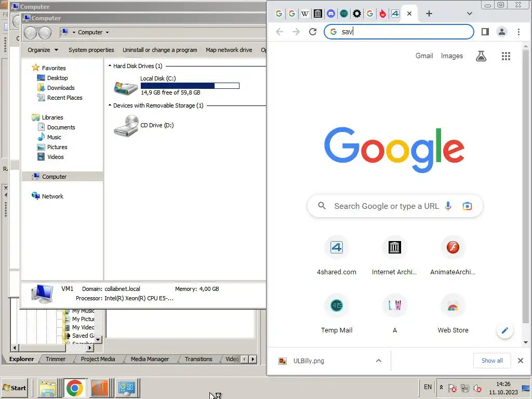Image resolution: width=532 pixels, height=399 pixels.
Task: Click the Start button
Action: 14,388
